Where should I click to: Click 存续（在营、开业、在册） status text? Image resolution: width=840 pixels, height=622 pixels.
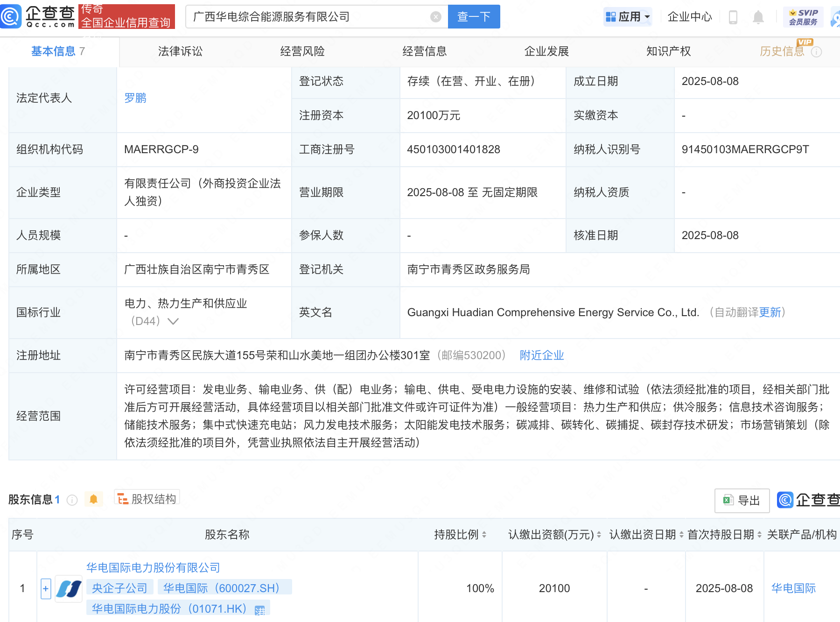click(474, 81)
